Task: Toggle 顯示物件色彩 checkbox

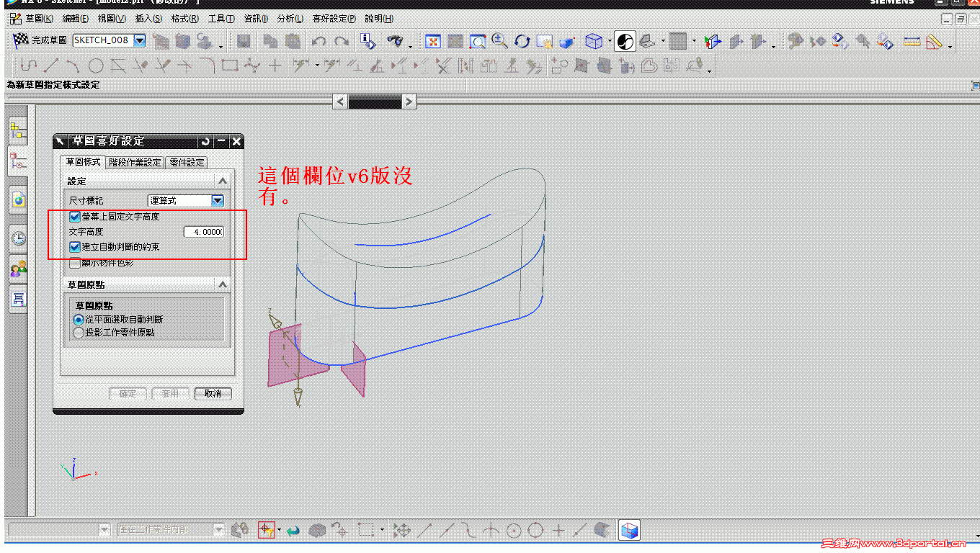Action: (74, 263)
